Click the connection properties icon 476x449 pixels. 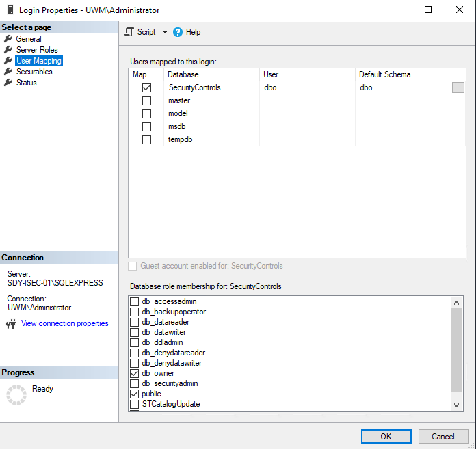pyautogui.click(x=10, y=324)
